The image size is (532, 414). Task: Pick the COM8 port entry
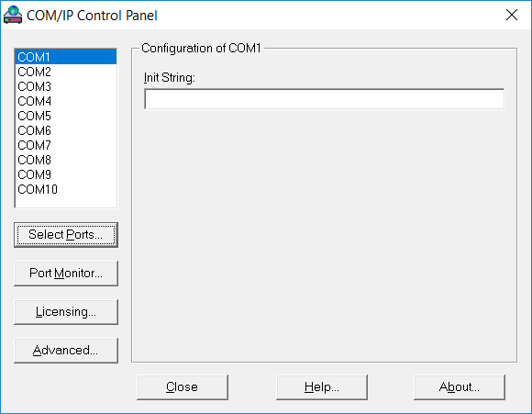[x=66, y=160]
